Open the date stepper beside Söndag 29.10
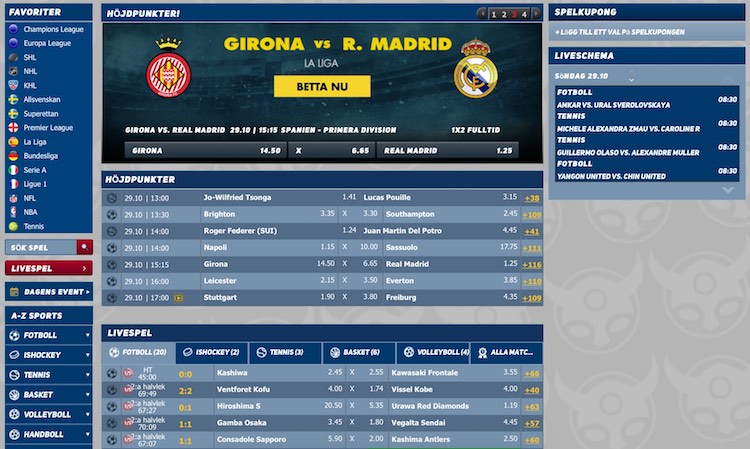 pyautogui.click(x=631, y=76)
